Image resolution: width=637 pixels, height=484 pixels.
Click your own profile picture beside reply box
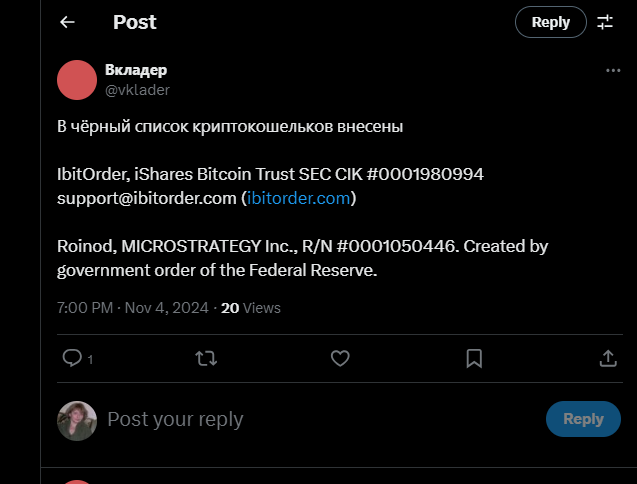tap(77, 420)
